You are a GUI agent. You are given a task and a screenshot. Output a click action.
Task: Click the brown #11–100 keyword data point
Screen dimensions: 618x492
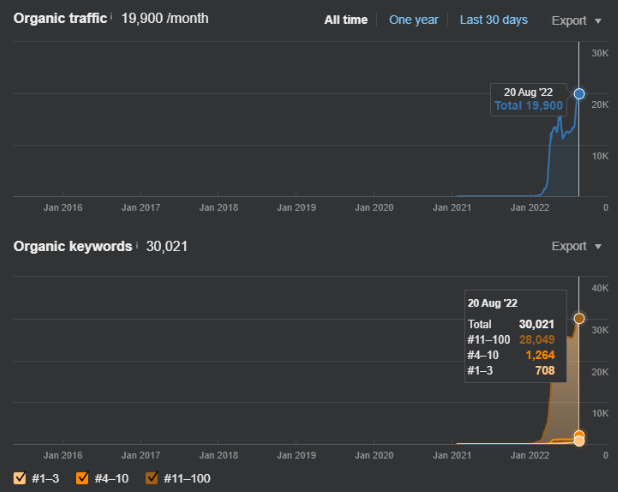(579, 319)
